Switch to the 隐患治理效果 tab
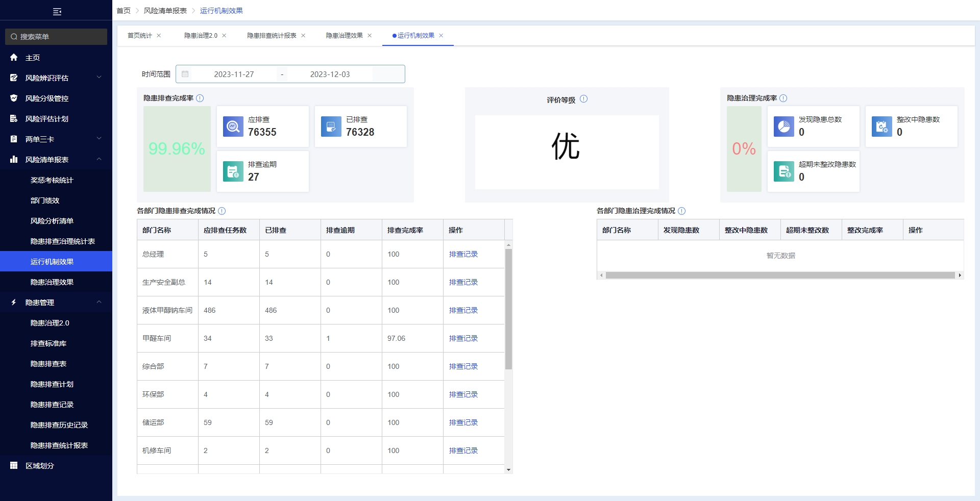 pyautogui.click(x=345, y=36)
